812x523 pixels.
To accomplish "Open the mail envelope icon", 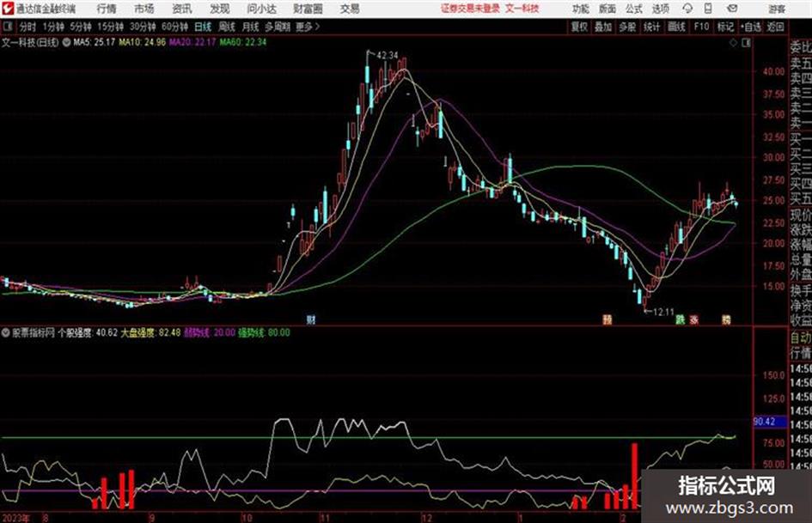I will point(732,9).
